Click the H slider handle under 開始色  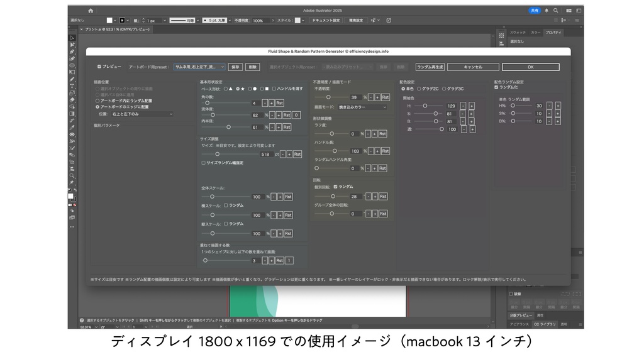(425, 106)
